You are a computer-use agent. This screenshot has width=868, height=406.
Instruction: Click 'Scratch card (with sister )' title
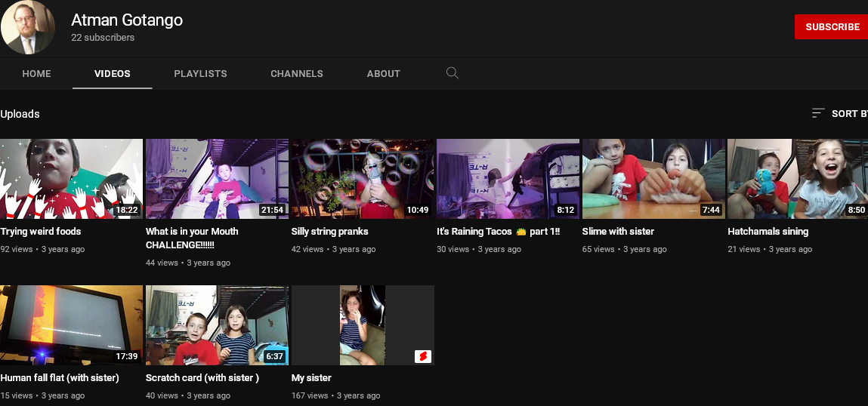(202, 378)
